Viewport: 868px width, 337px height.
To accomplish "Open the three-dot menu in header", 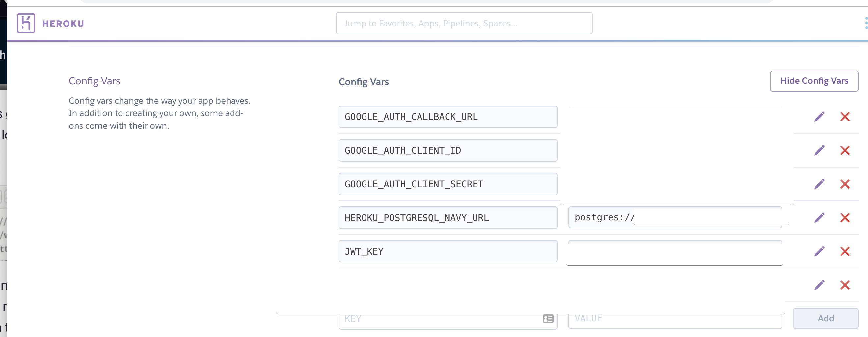I will point(866,23).
